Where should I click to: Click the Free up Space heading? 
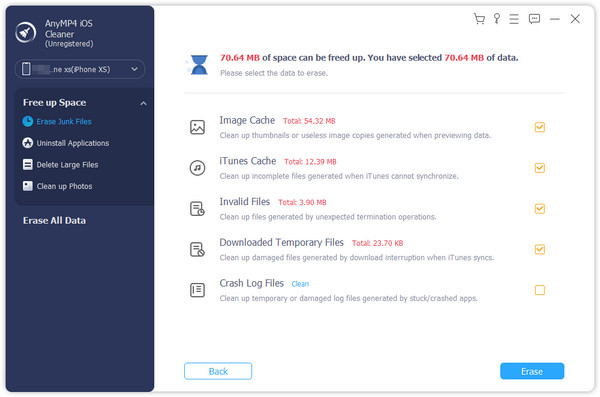pos(54,103)
